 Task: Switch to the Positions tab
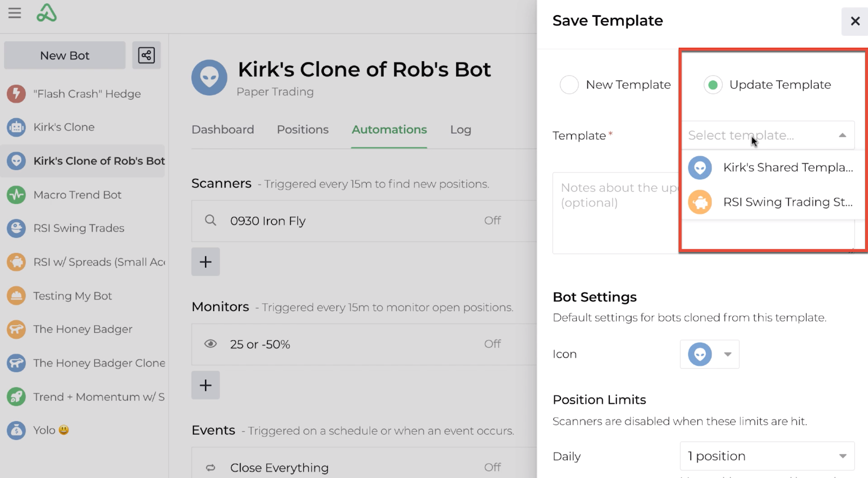[x=303, y=130]
